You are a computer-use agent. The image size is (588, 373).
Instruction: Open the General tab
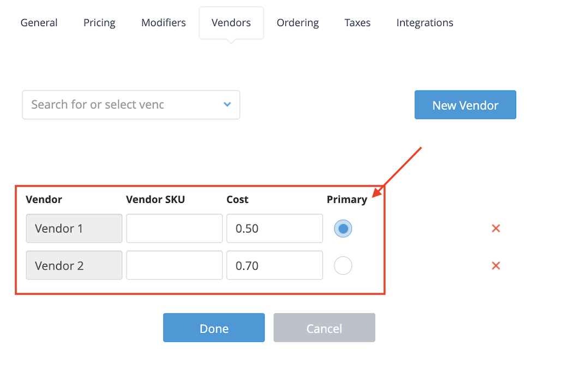coord(39,23)
